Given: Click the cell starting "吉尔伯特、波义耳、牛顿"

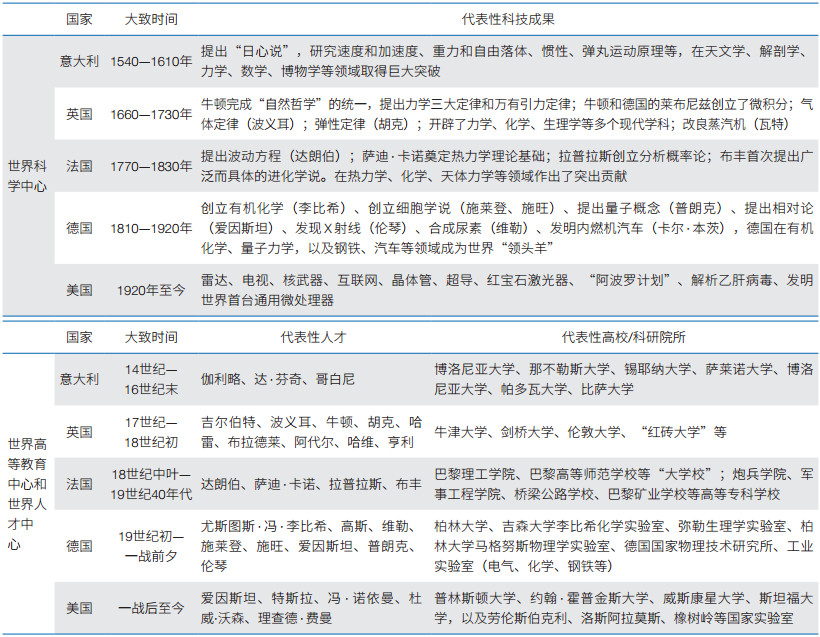Looking at the screenshot, I should (x=311, y=432).
